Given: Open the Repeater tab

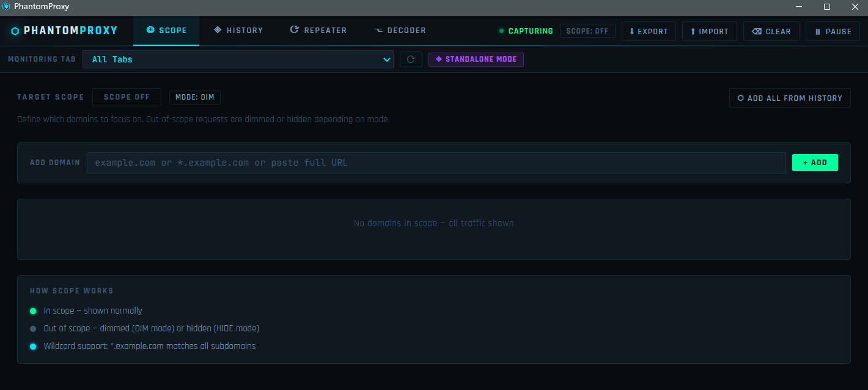Looking at the screenshot, I should [318, 31].
